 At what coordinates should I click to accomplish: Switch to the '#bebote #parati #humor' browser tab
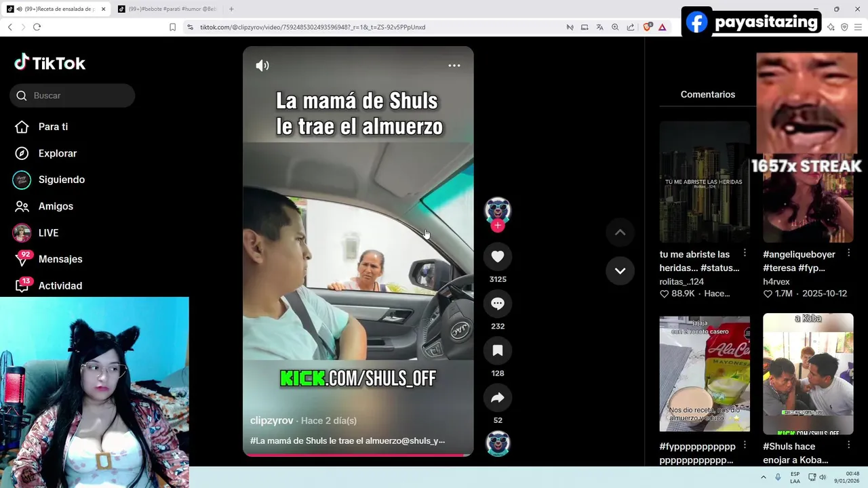click(167, 9)
